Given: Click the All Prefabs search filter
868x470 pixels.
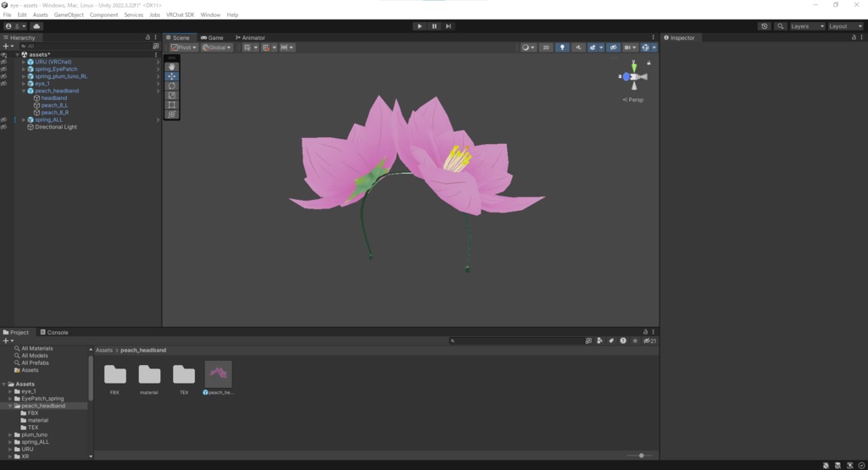Looking at the screenshot, I should click(36, 362).
